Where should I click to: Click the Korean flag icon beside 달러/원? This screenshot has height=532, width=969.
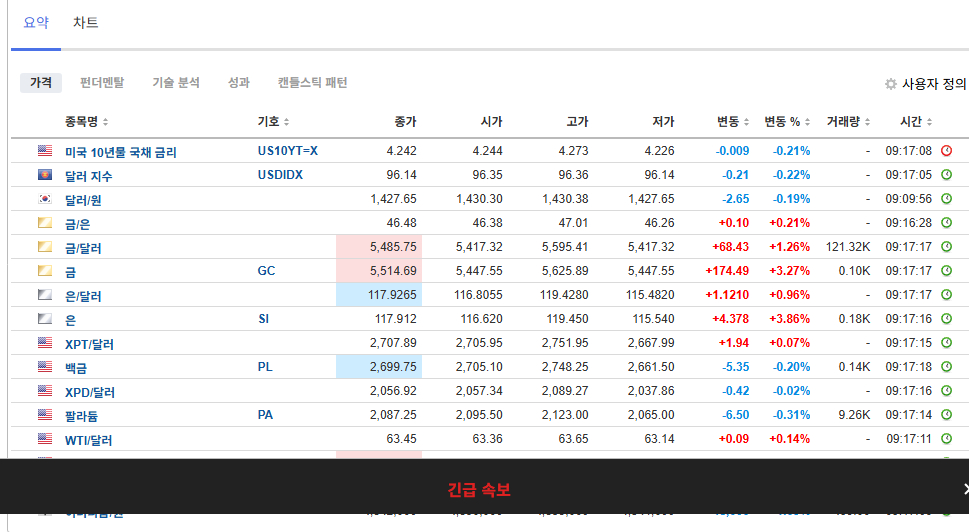45,199
